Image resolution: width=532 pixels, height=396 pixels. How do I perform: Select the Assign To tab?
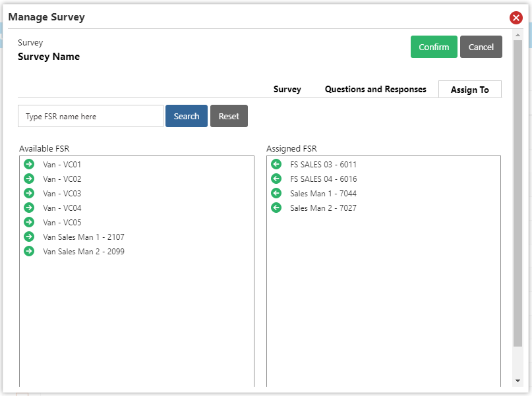pyautogui.click(x=470, y=90)
